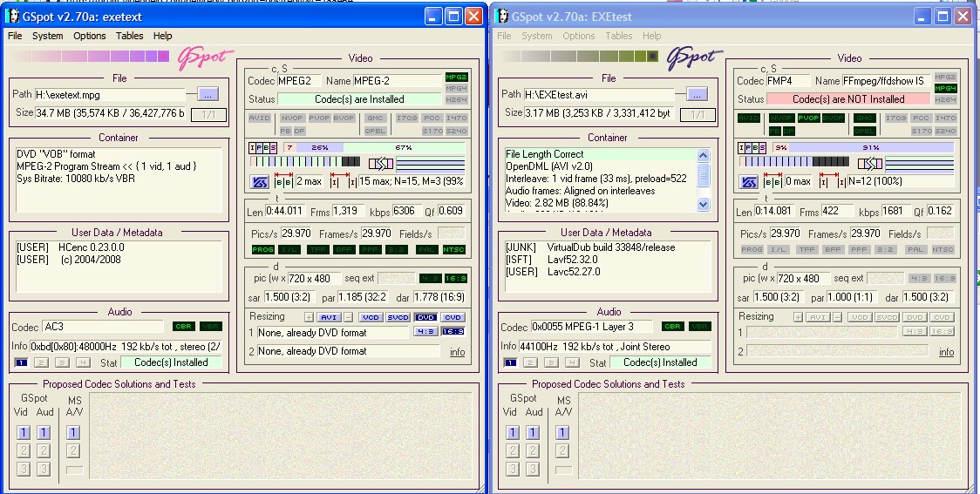Click 'File Length Correct' line in EXEtest Container

[x=544, y=154]
